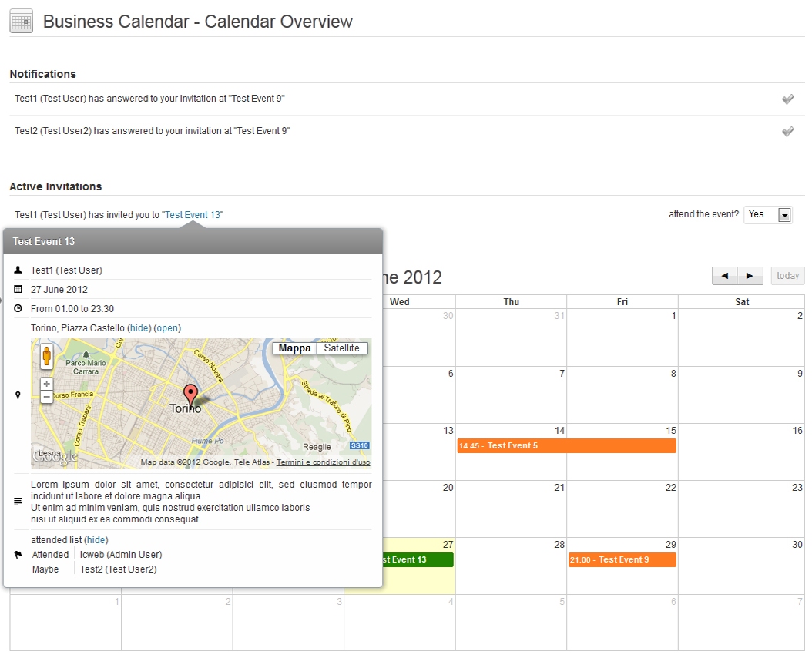
Task: Jump to today in the calendar
Action: coord(787,275)
